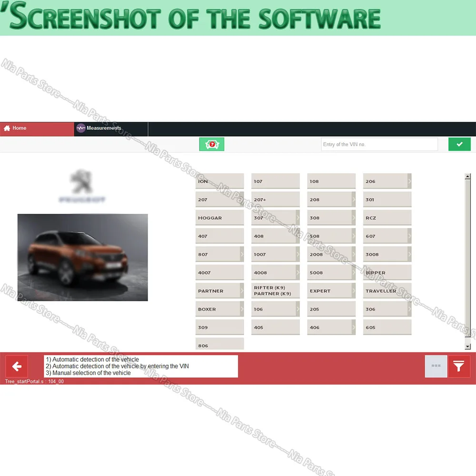The width and height of the screenshot is (476, 476).
Task: Click text 'Manual selection of the vehicle'
Action: point(91,373)
